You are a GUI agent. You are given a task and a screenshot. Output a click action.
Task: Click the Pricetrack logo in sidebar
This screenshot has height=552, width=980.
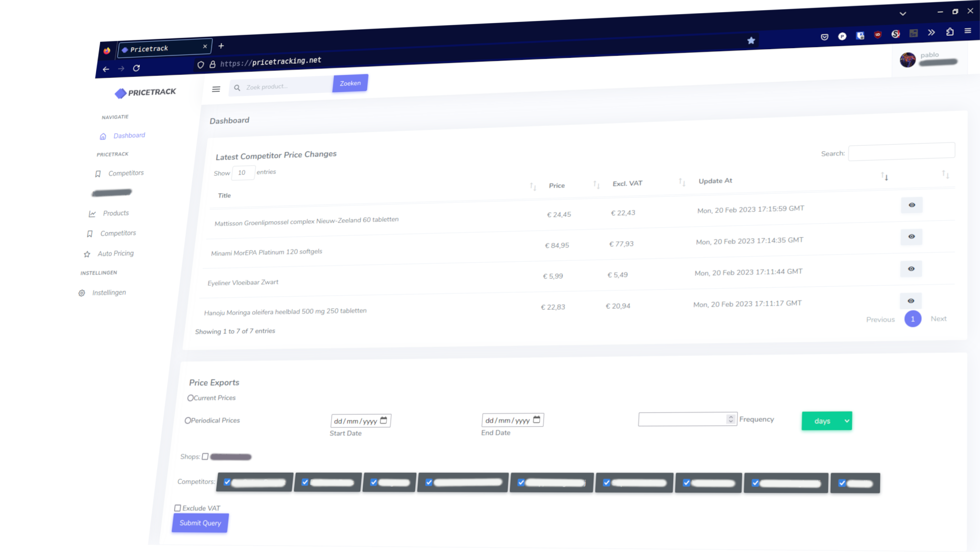tap(146, 93)
